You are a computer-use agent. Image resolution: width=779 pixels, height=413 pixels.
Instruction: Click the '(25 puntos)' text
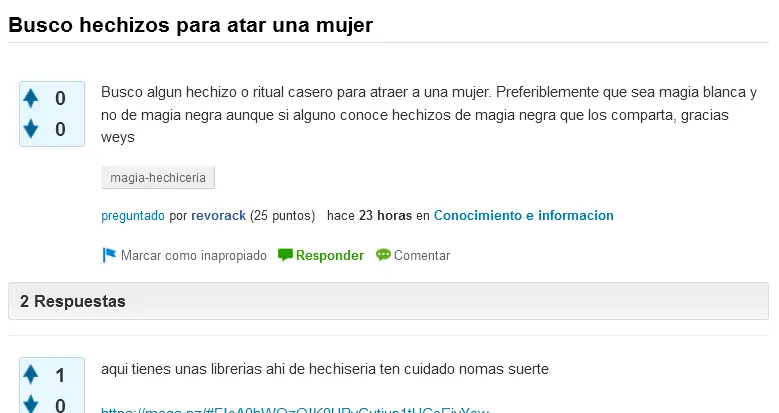click(283, 215)
